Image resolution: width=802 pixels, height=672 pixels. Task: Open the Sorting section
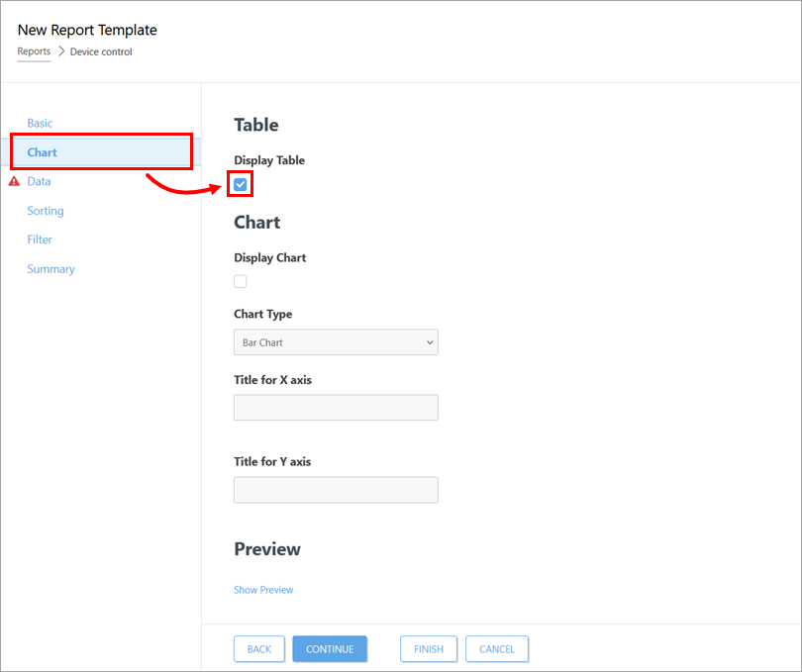(x=46, y=211)
